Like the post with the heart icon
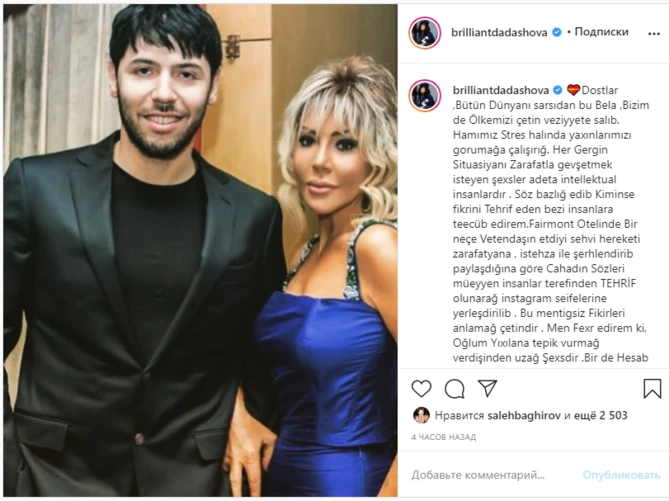The height and width of the screenshot is (501, 669). point(421,389)
